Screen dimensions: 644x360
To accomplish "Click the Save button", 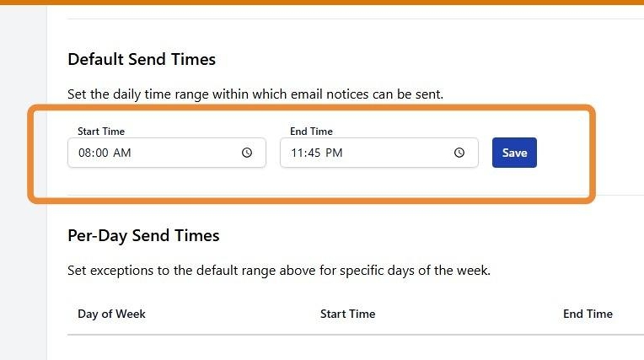I will [x=514, y=153].
